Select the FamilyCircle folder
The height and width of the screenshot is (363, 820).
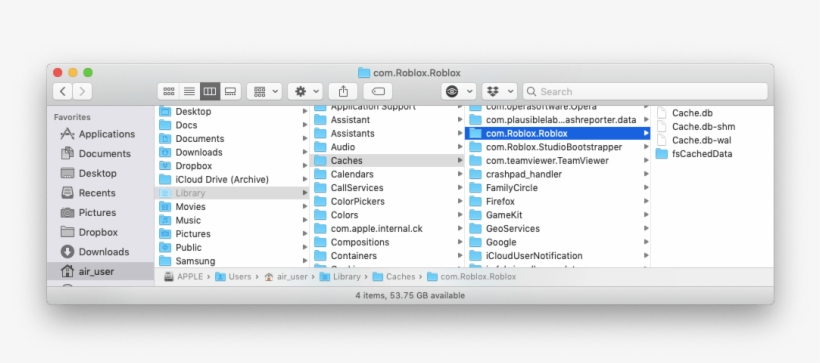coord(557,188)
